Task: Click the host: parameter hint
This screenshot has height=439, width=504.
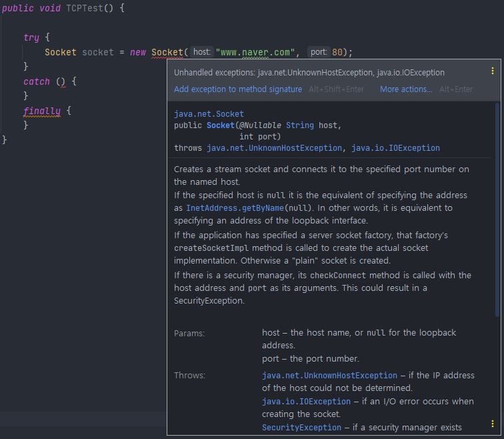Action: click(x=202, y=52)
